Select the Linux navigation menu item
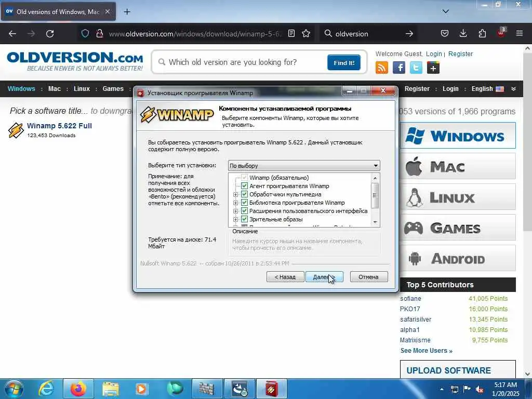 point(82,89)
